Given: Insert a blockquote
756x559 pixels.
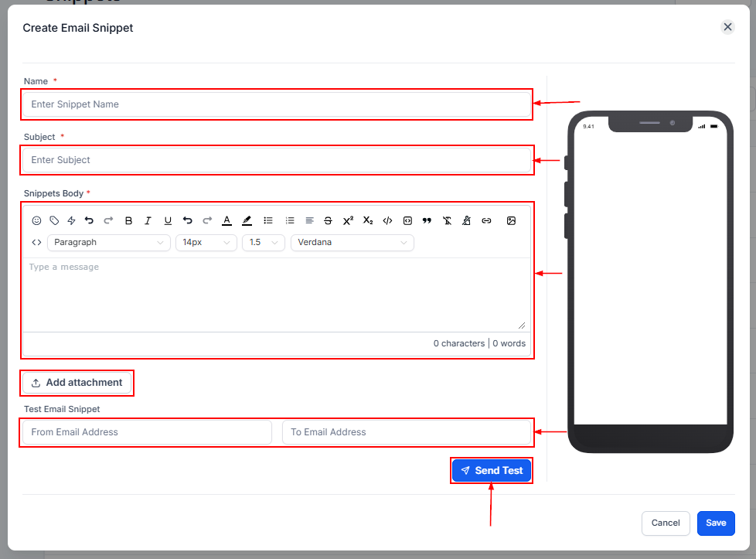Looking at the screenshot, I should pos(427,220).
